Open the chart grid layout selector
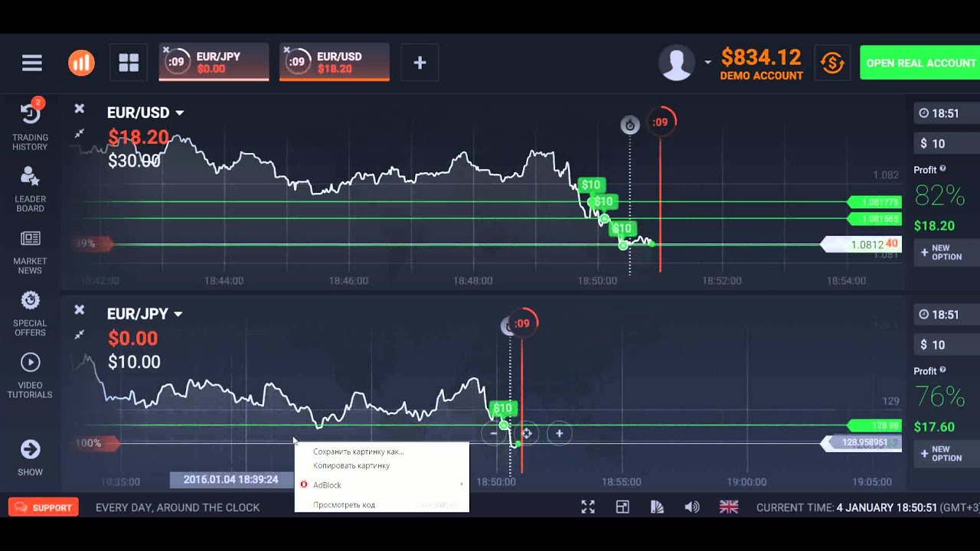Viewport: 980px width, 551px height. pos(129,63)
